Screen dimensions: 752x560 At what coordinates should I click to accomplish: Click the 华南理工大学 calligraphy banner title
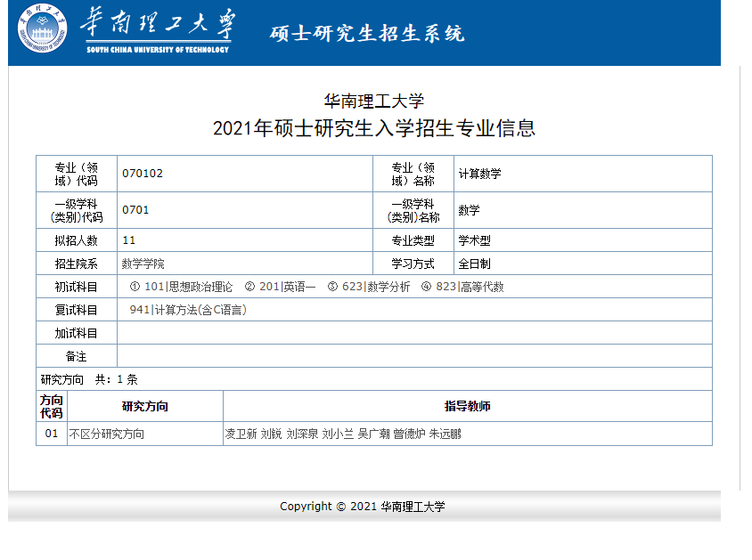tap(158, 23)
